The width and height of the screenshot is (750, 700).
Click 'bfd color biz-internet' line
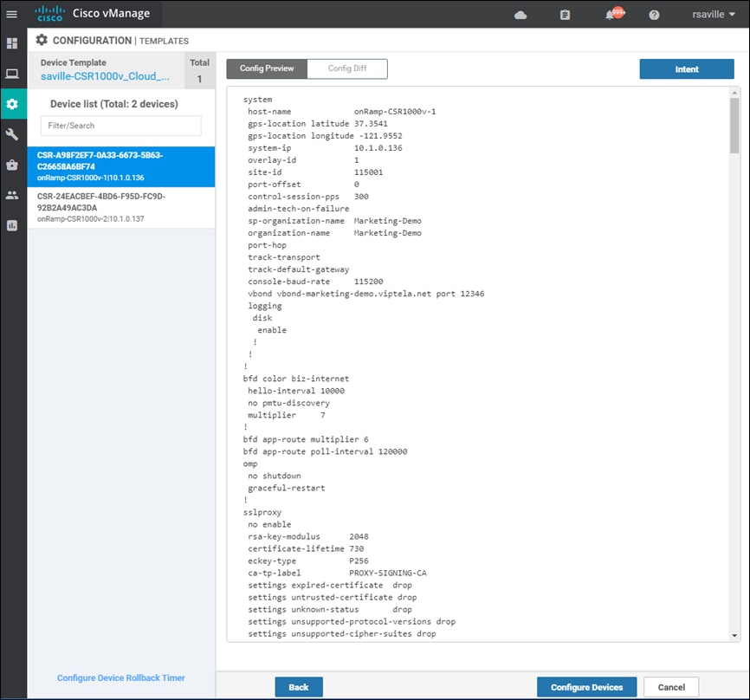point(296,379)
